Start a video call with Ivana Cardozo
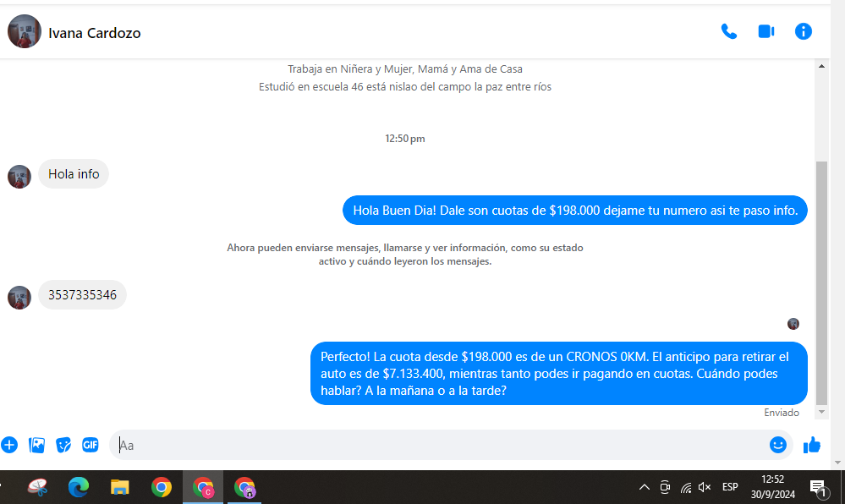The width and height of the screenshot is (845, 504). click(765, 32)
